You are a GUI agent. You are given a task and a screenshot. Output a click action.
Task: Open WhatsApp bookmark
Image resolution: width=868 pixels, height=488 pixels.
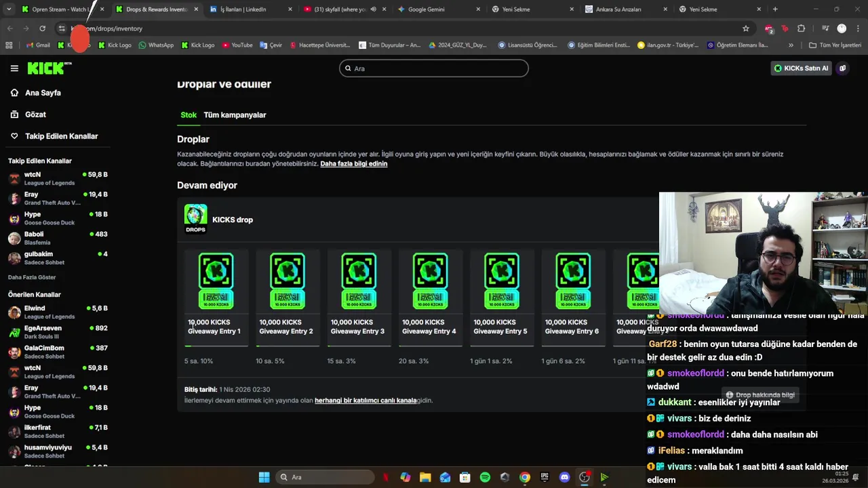156,45
